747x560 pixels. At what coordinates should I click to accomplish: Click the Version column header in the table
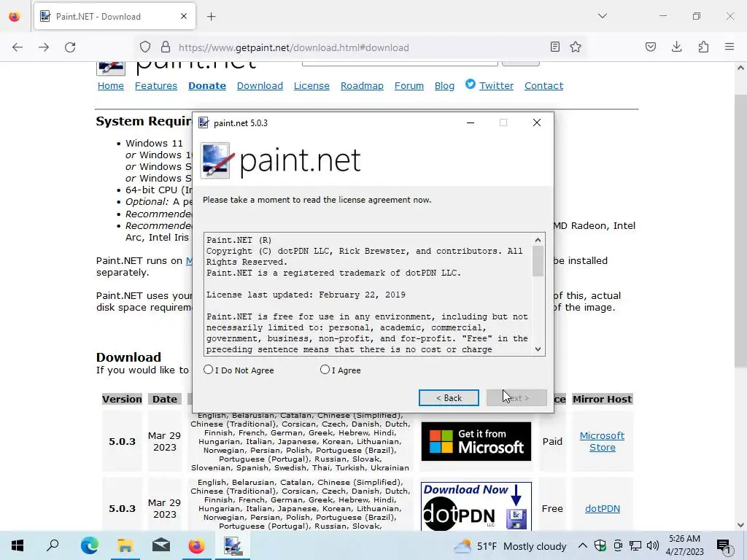tap(122, 399)
